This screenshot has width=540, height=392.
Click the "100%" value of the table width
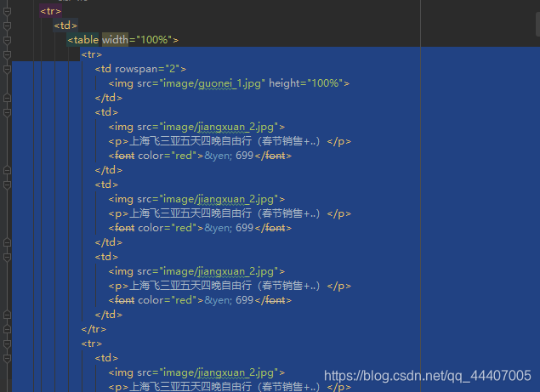point(154,40)
